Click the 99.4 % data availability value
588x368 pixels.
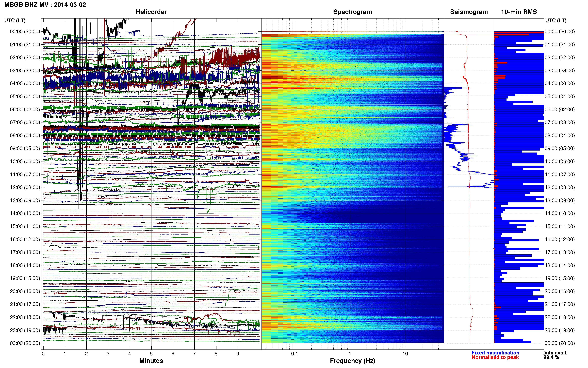551,357
